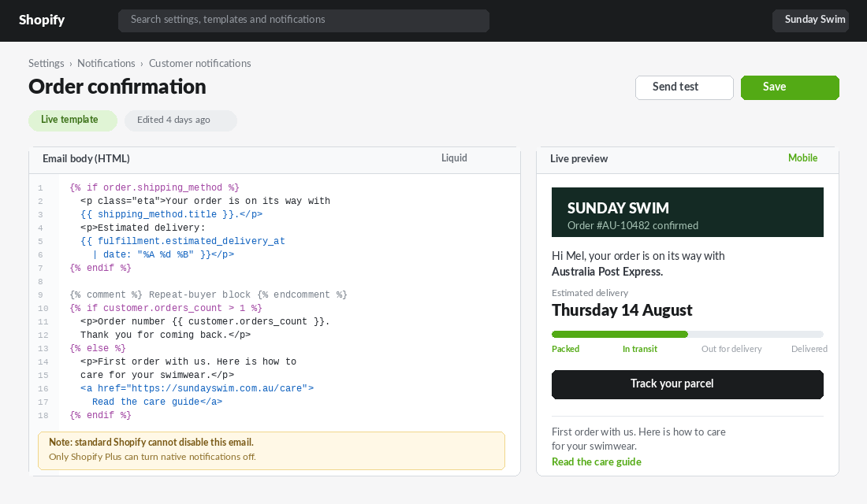Click the 'Order number' code line
This screenshot has width=867, height=504.
click(x=205, y=321)
